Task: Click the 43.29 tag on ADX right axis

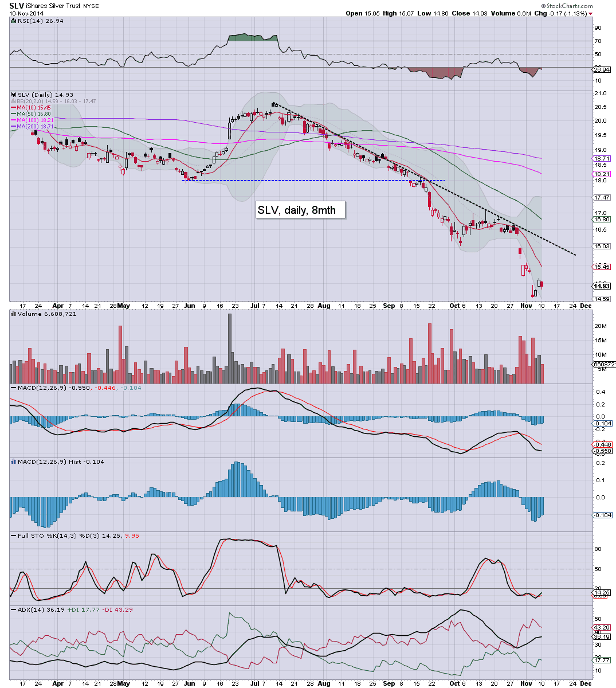Action: coord(602,627)
